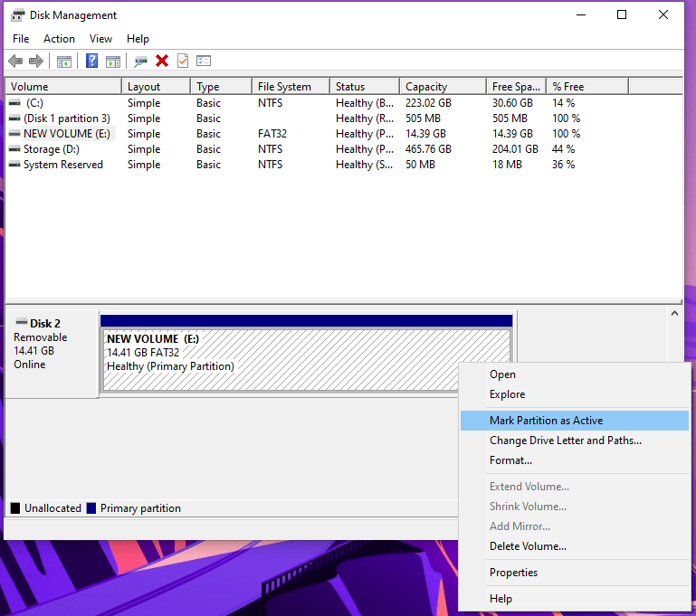The image size is (696, 616).
Task: Click the black Unallocated legend swatch
Action: coord(15,508)
